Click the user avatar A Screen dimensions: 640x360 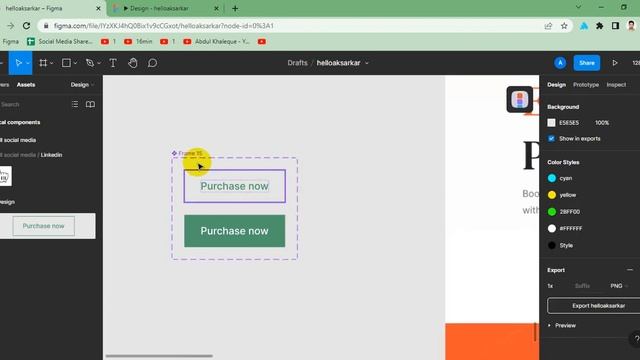click(x=560, y=63)
